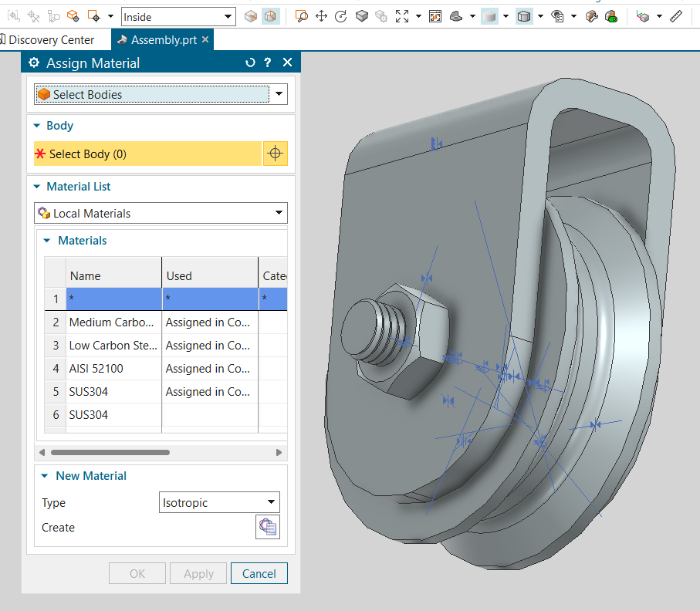The image size is (700, 611).
Task: Collapse the New Material section
Action: (x=46, y=476)
